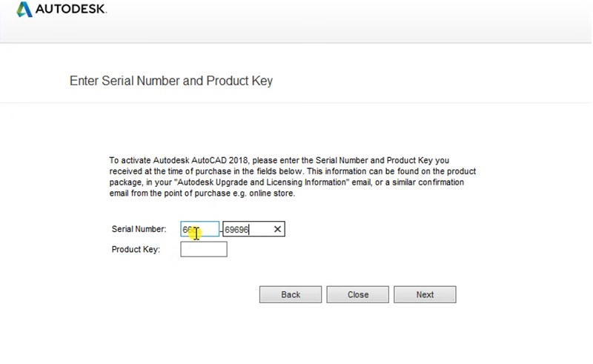Click the "online store" text in instructions

tap(274, 193)
